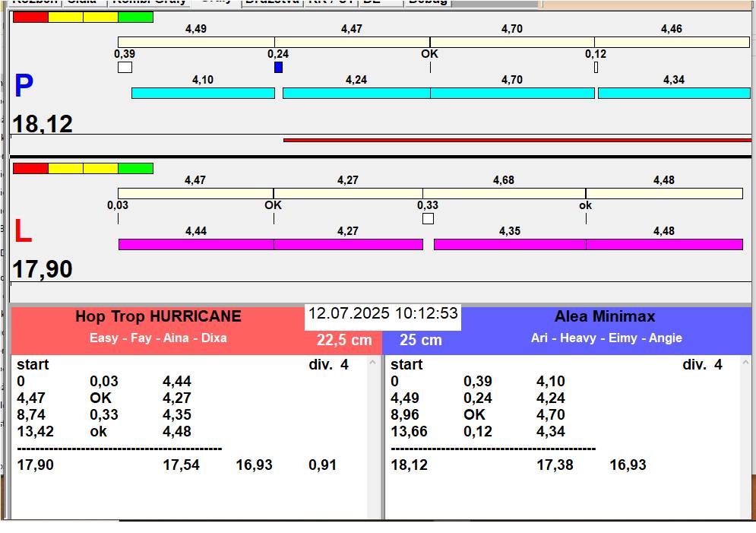Select the cream 4,70 segment in lane P
756x533 pixels.
pos(512,42)
